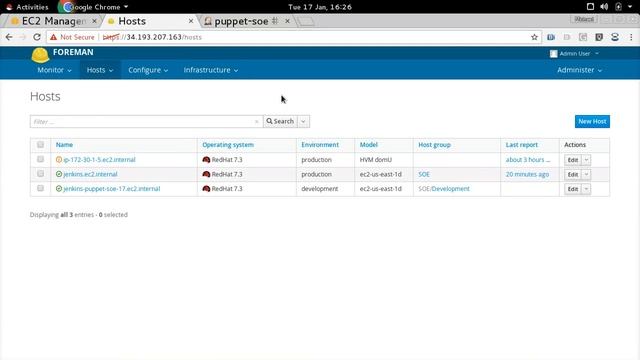
Task: Click RedHat icon in jenkins.ec2.internal row
Action: 206,174
